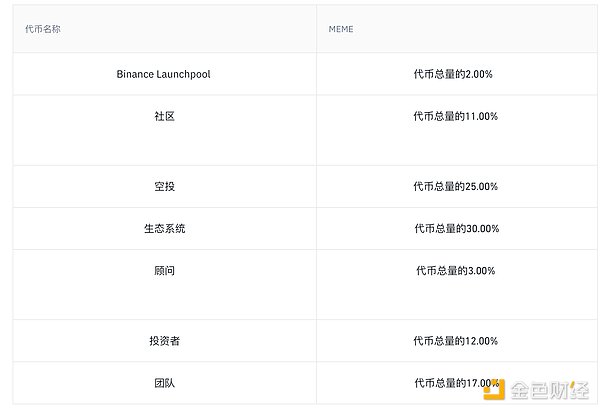Viewport: 600px width, 411px height.
Task: Click the 代币总量的25.00% value
Action: pyautogui.click(x=455, y=186)
